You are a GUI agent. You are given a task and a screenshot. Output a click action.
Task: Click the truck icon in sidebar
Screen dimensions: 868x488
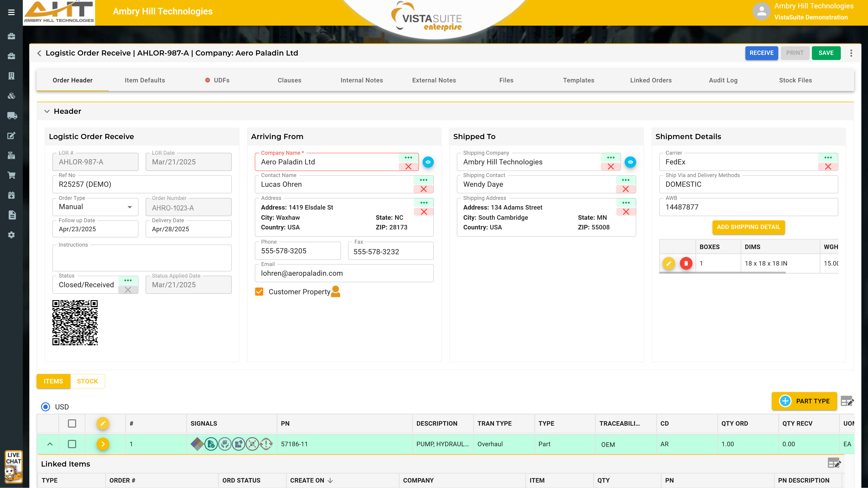[x=12, y=116]
